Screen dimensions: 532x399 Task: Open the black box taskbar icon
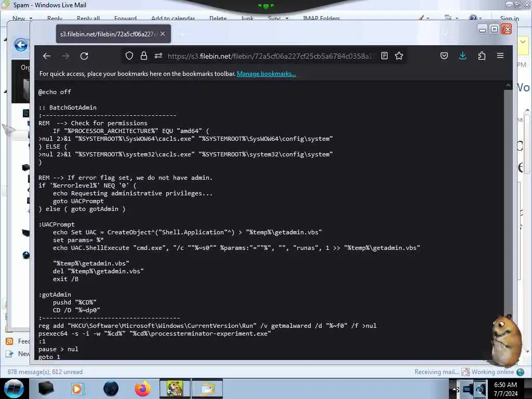[x=46, y=389]
